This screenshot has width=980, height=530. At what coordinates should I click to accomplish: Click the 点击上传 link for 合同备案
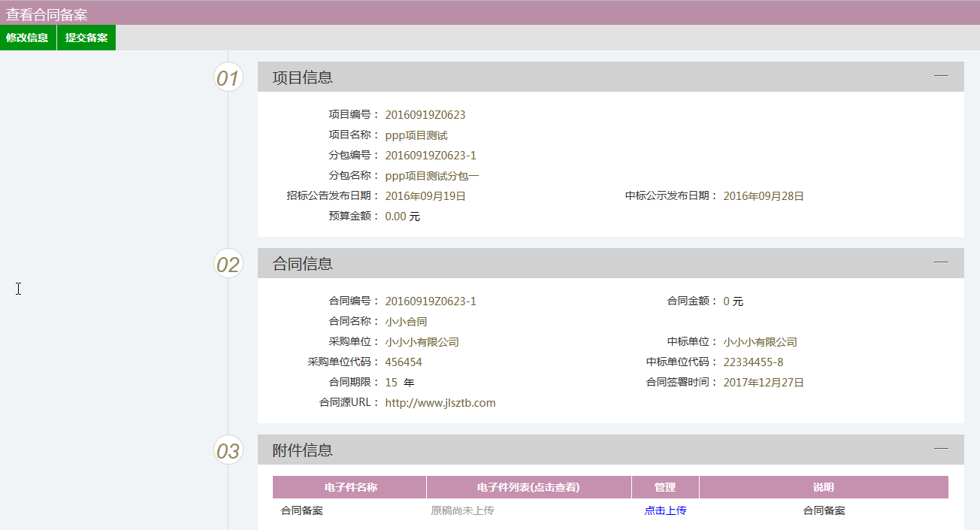point(665,510)
